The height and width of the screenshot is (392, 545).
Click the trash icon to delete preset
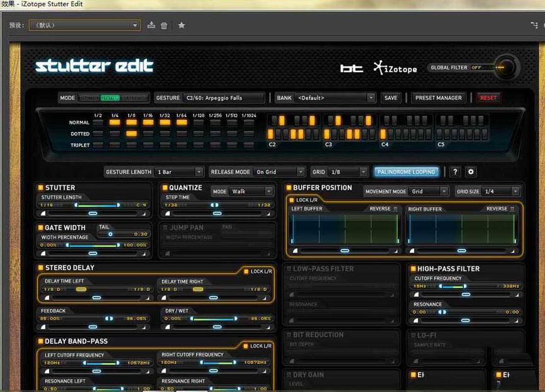pyautogui.click(x=164, y=25)
